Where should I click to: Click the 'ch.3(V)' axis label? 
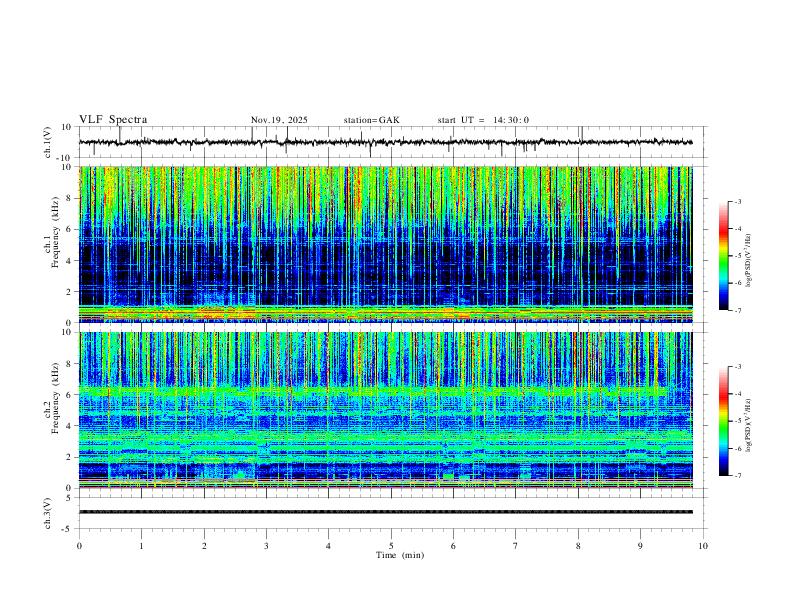pyautogui.click(x=48, y=513)
